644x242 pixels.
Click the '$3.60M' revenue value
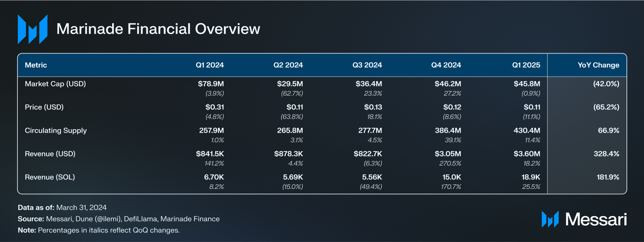[527, 154]
